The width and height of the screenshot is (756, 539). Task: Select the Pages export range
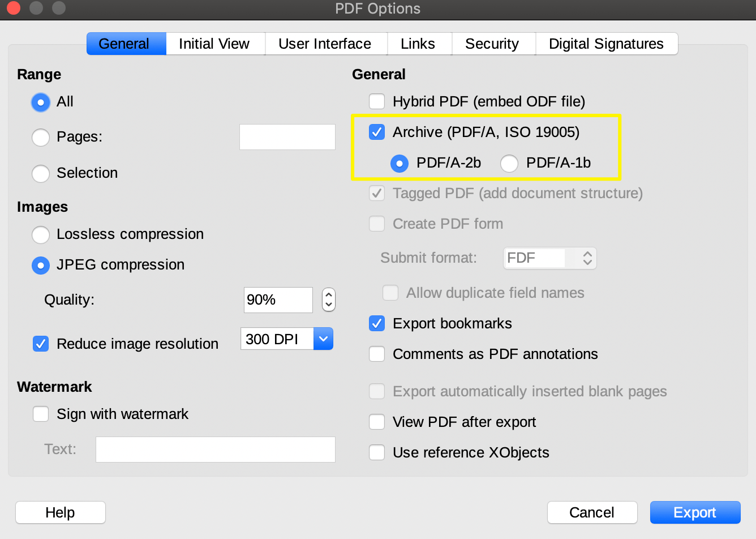[41, 138]
